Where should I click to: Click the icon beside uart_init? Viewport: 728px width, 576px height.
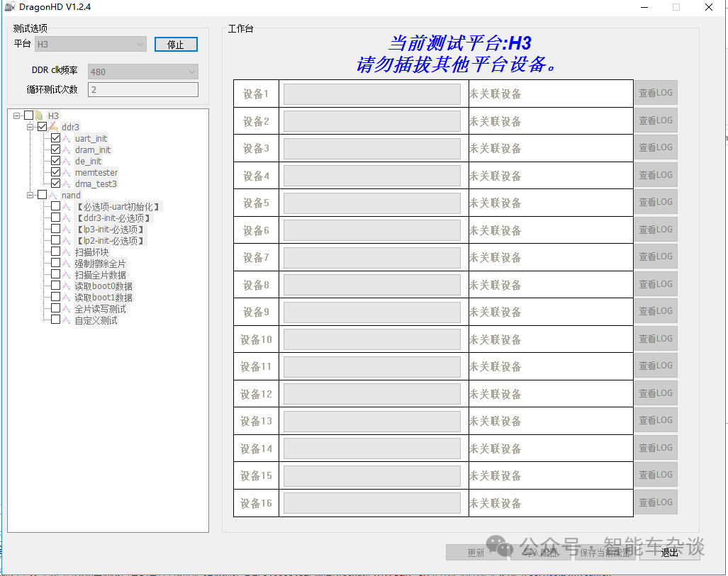pyautogui.click(x=67, y=138)
